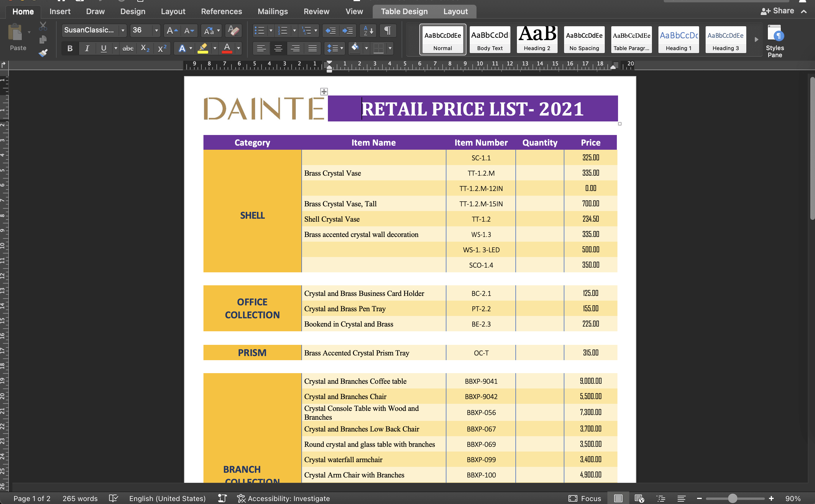Click the Share button
The height and width of the screenshot is (504, 815).
[x=777, y=11]
